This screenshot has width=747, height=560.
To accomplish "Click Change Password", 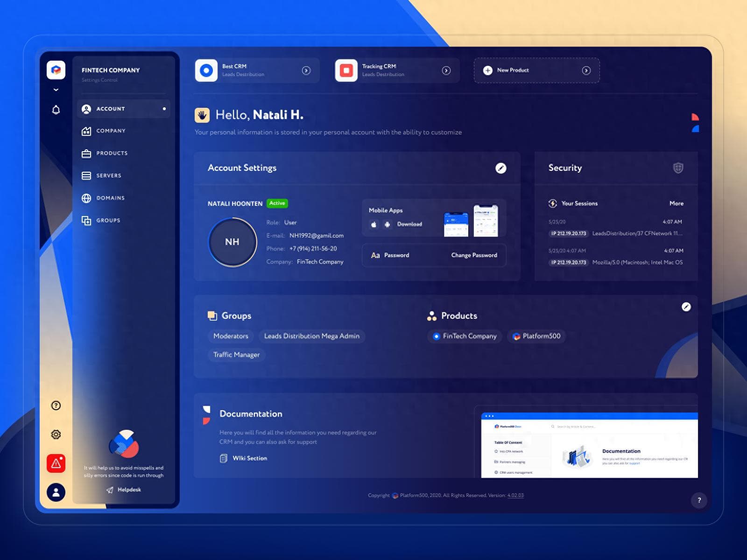I will pyautogui.click(x=474, y=255).
